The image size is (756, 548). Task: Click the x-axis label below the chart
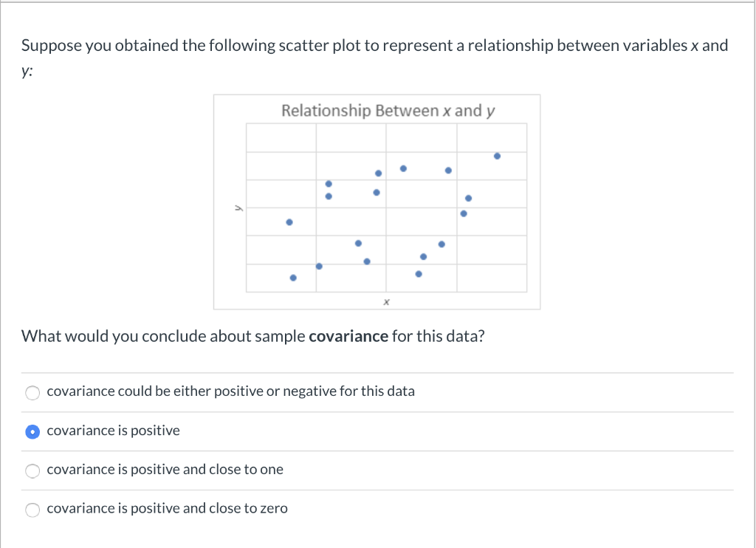[386, 301]
